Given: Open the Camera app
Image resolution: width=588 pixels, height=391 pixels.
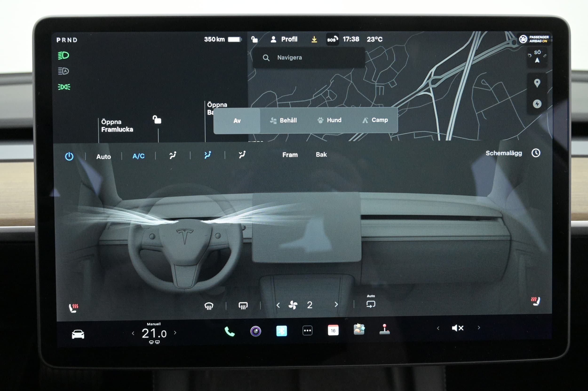Looking at the screenshot, I should pos(255,332).
